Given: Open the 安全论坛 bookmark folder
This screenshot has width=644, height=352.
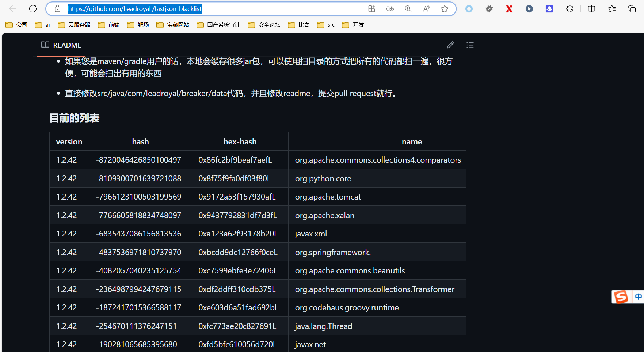Looking at the screenshot, I should (264, 25).
